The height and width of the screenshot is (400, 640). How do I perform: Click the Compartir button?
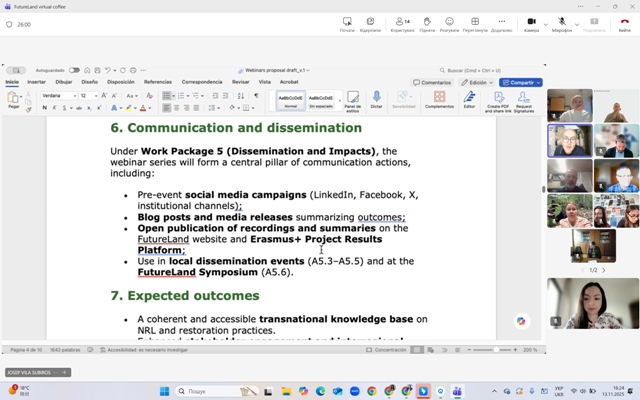[x=521, y=82]
